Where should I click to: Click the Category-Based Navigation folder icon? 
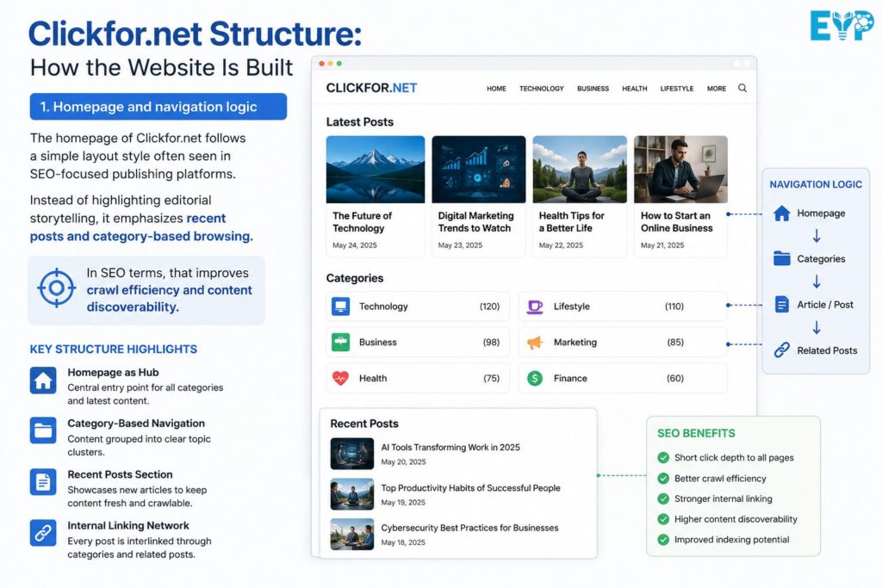tap(43, 430)
